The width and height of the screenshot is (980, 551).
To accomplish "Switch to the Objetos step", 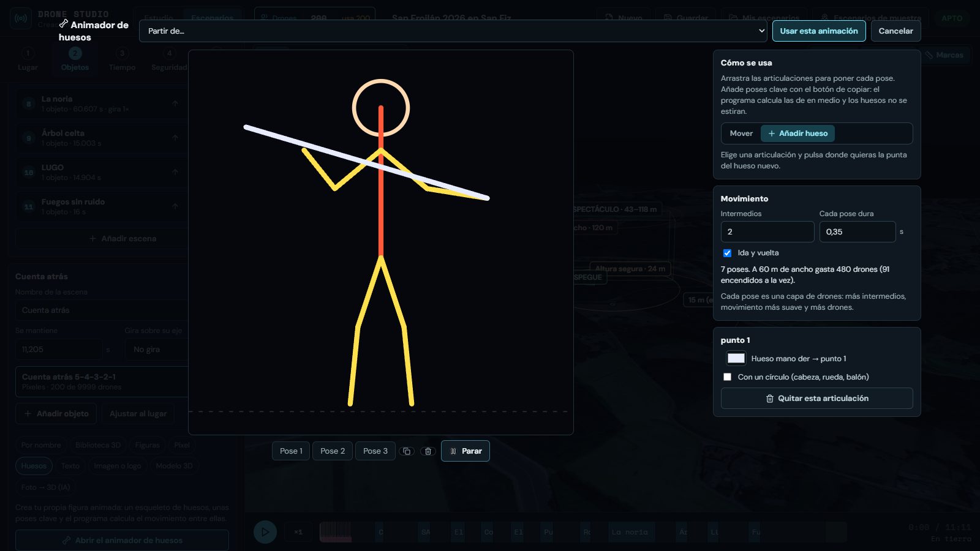I will (75, 60).
